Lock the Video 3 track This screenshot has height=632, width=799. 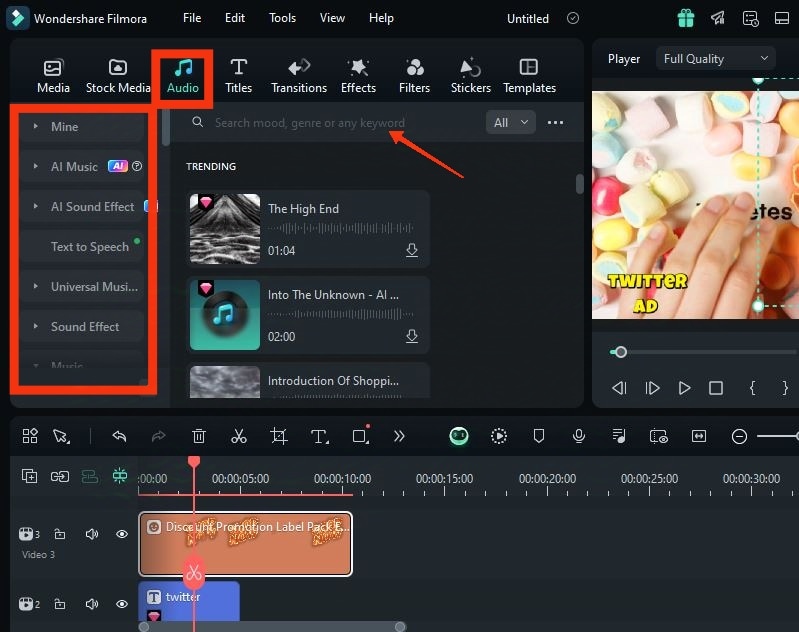pyautogui.click(x=60, y=534)
